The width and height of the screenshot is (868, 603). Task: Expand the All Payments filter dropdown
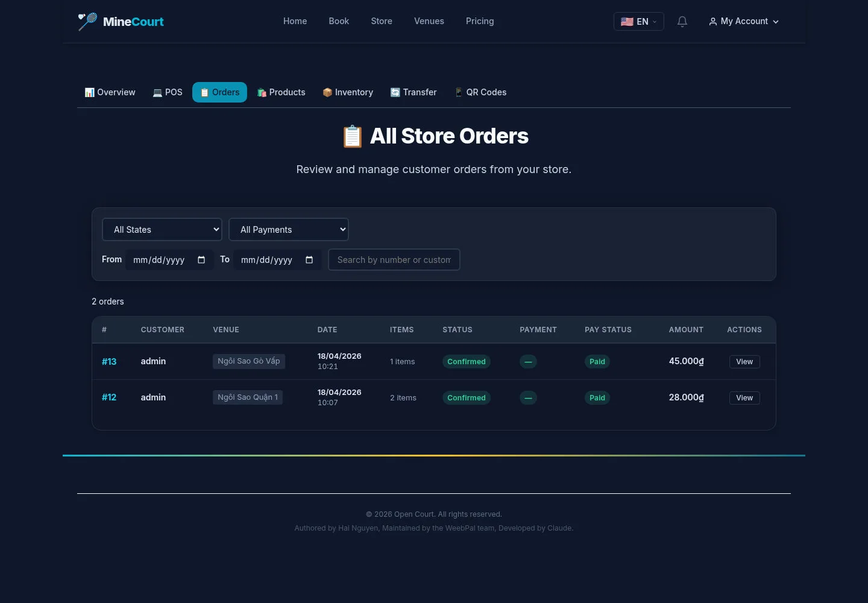(289, 230)
